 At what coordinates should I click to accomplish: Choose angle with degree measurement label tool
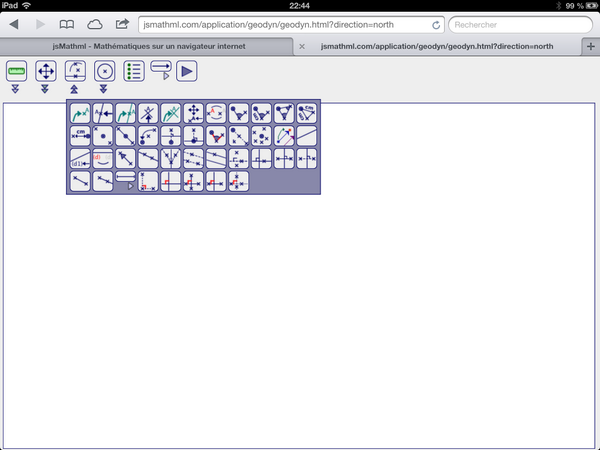click(x=261, y=113)
